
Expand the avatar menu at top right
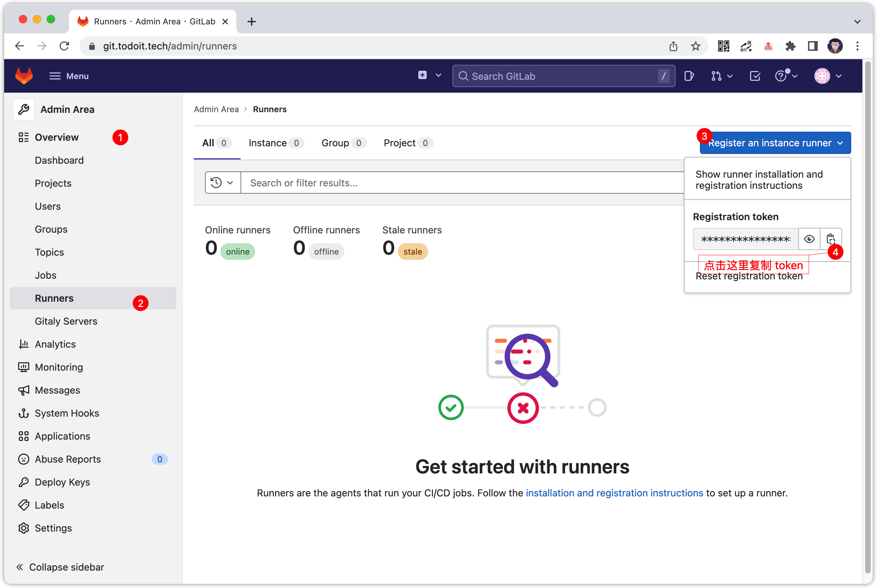827,76
